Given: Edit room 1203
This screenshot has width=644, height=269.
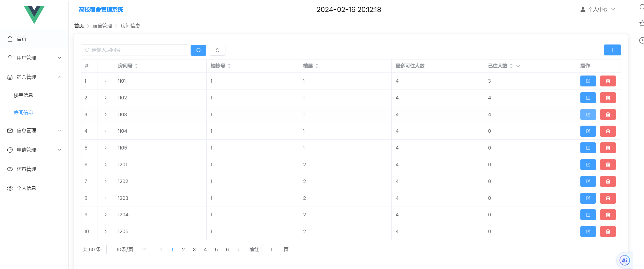Looking at the screenshot, I should pos(588,198).
